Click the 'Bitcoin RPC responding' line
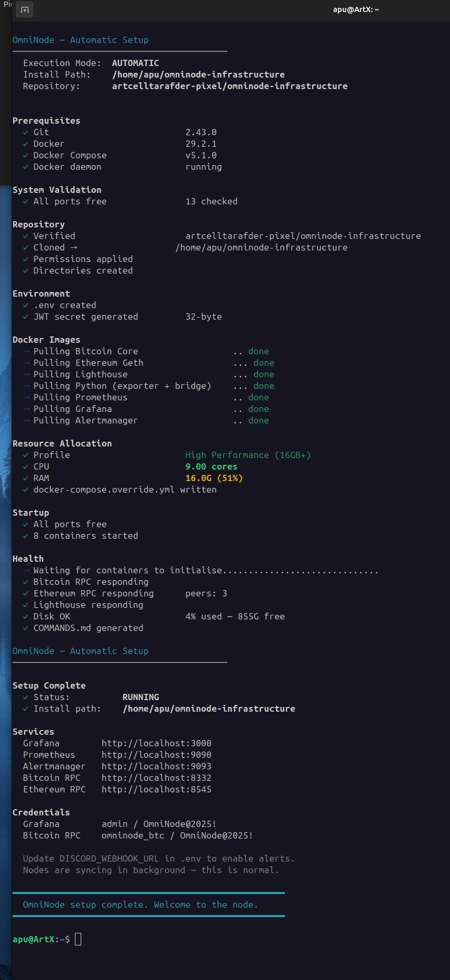This screenshot has width=450, height=980. coord(91,582)
